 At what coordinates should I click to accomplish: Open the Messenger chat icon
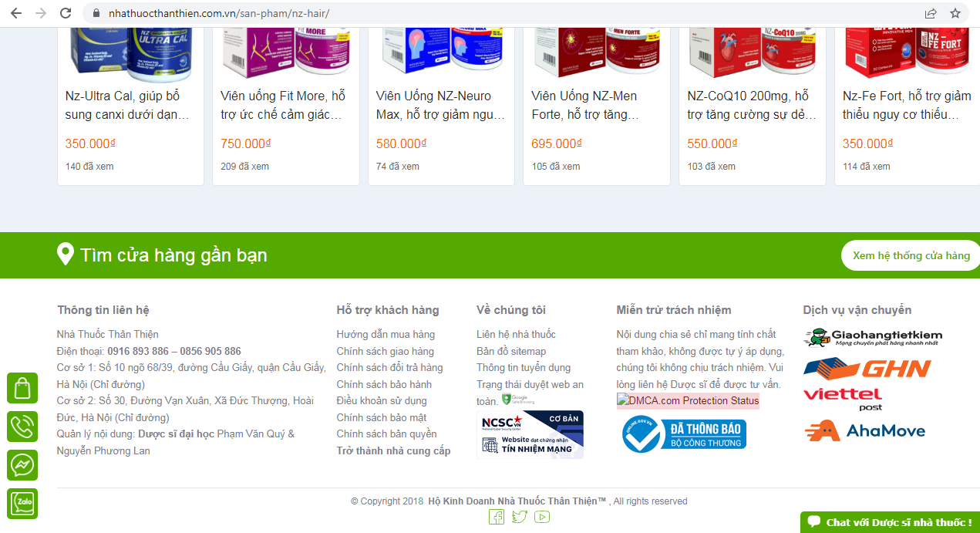tap(22, 465)
